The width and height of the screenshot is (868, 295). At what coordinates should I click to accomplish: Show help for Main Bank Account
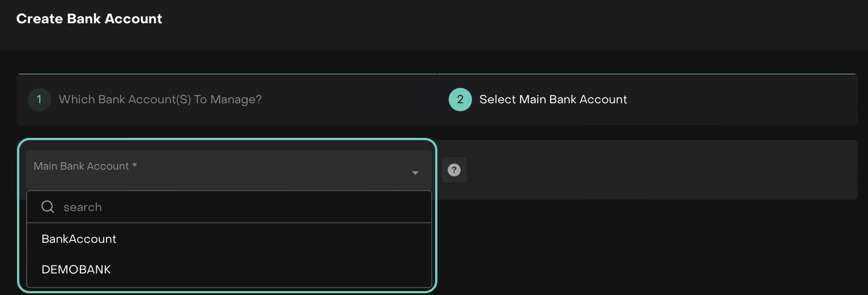point(454,170)
